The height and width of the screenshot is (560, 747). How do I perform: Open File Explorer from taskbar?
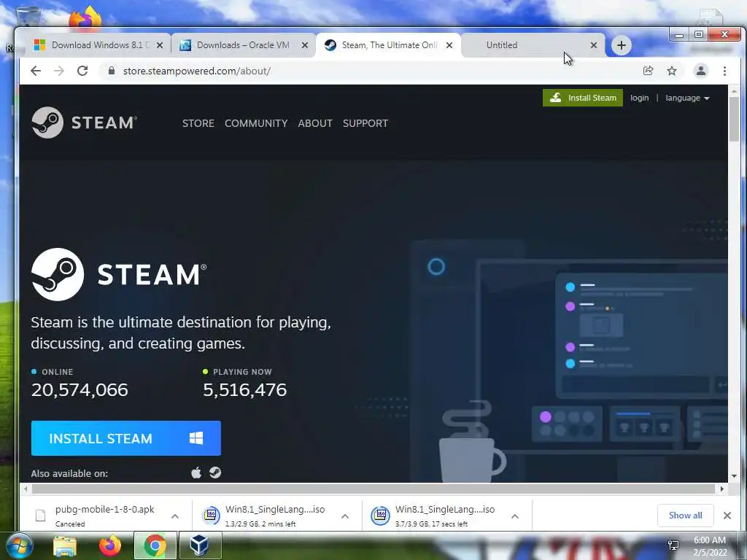[65, 546]
